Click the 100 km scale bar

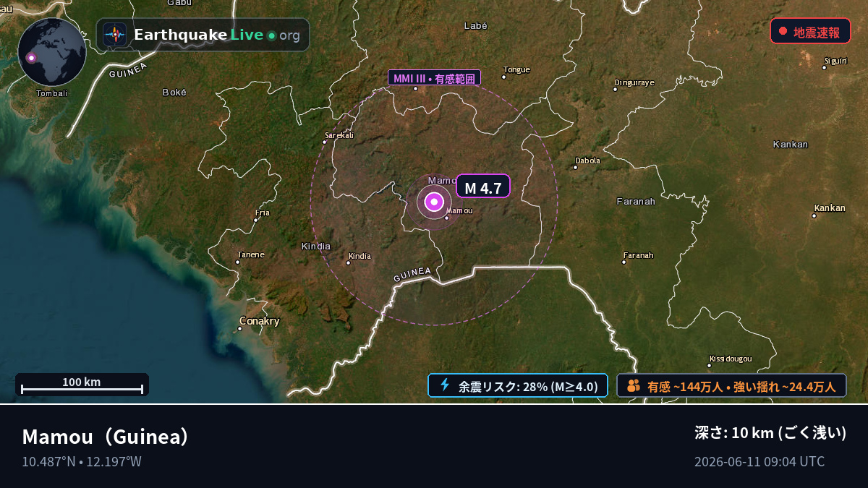coord(82,384)
